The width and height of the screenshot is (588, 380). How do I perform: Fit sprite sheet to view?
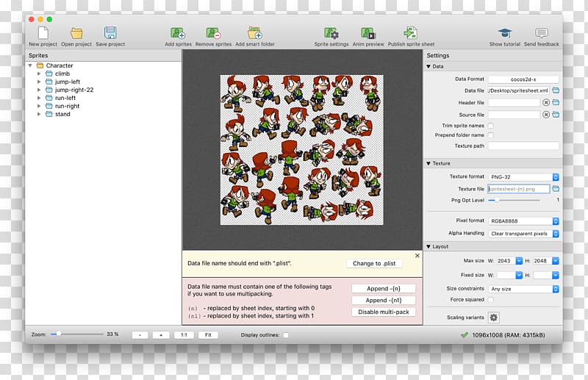pos(208,335)
